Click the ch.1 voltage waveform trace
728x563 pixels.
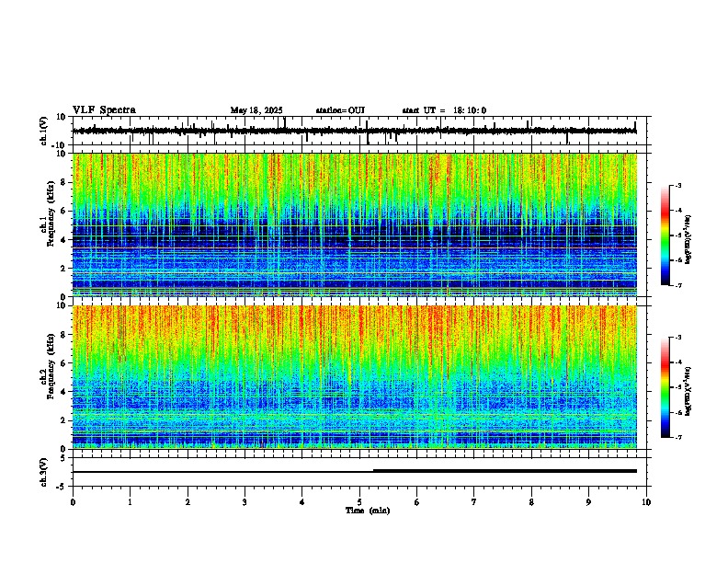tap(354, 131)
